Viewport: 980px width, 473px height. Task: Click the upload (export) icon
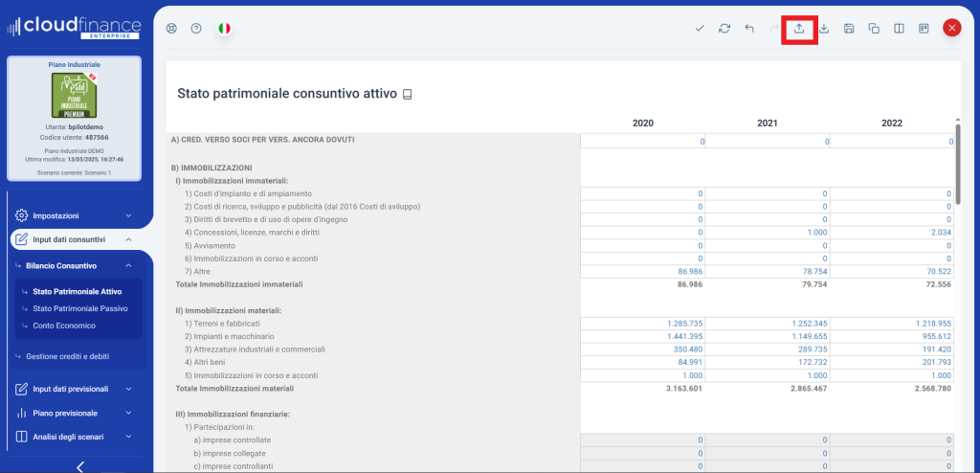click(x=799, y=28)
